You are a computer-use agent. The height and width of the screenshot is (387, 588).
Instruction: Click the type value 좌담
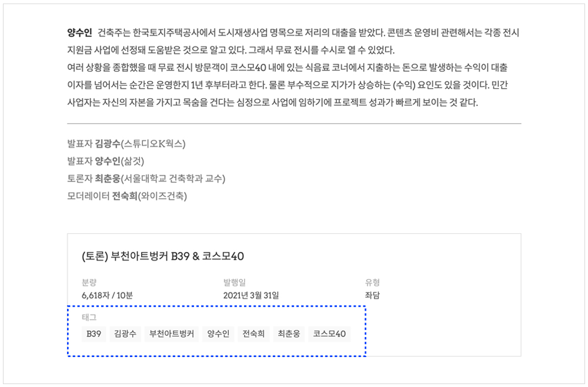coord(372,295)
